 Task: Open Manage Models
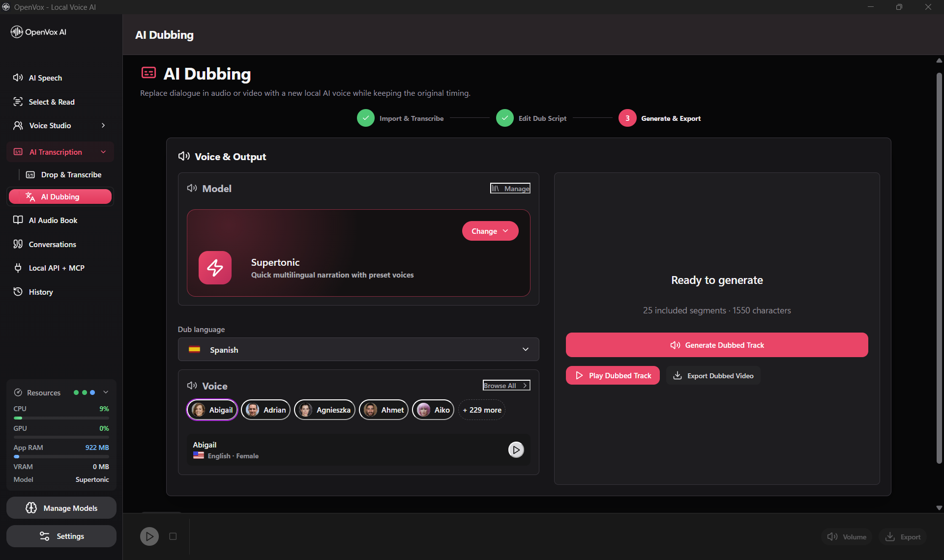[61, 508]
